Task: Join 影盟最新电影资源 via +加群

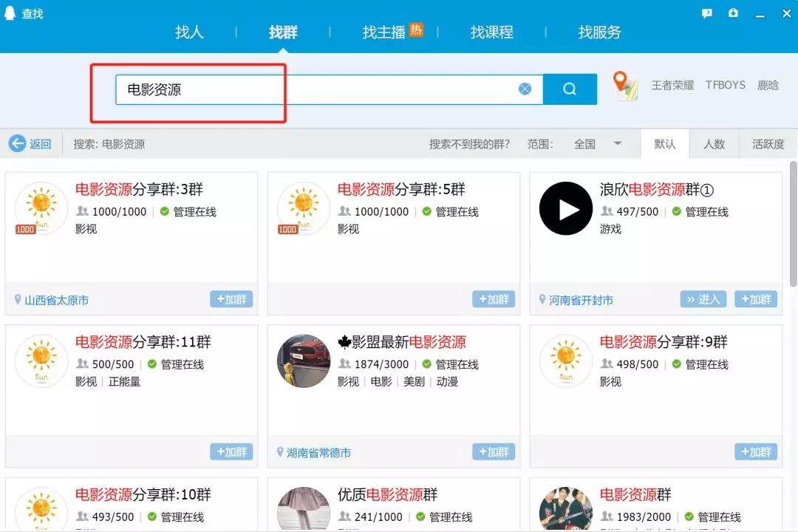Action: click(493, 451)
